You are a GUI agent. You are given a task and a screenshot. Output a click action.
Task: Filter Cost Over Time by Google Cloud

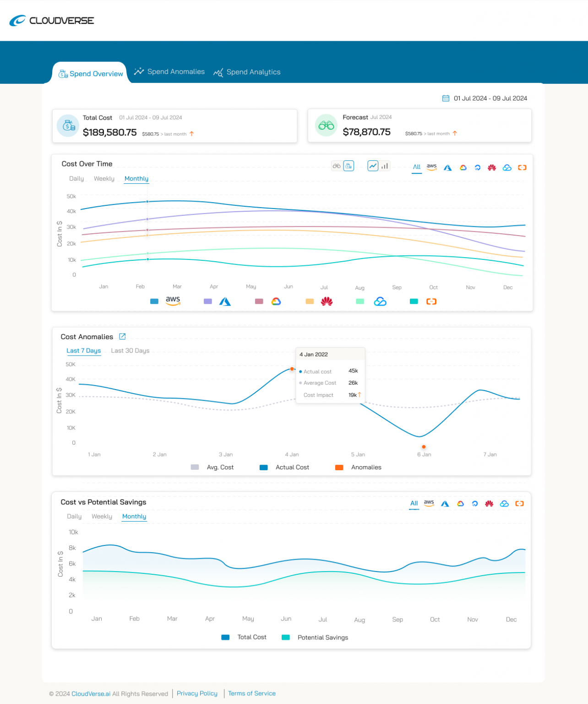pyautogui.click(x=463, y=167)
